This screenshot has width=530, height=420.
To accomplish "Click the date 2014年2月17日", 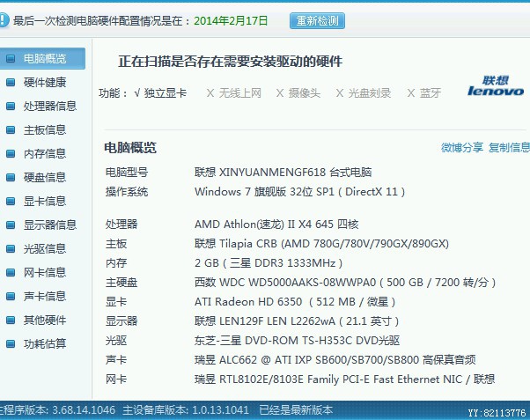I will [x=231, y=21].
